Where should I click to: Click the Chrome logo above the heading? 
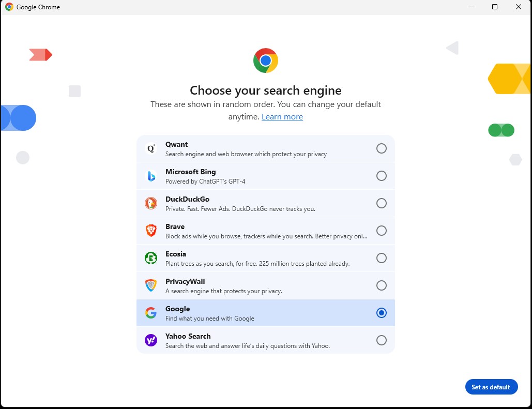(x=266, y=60)
